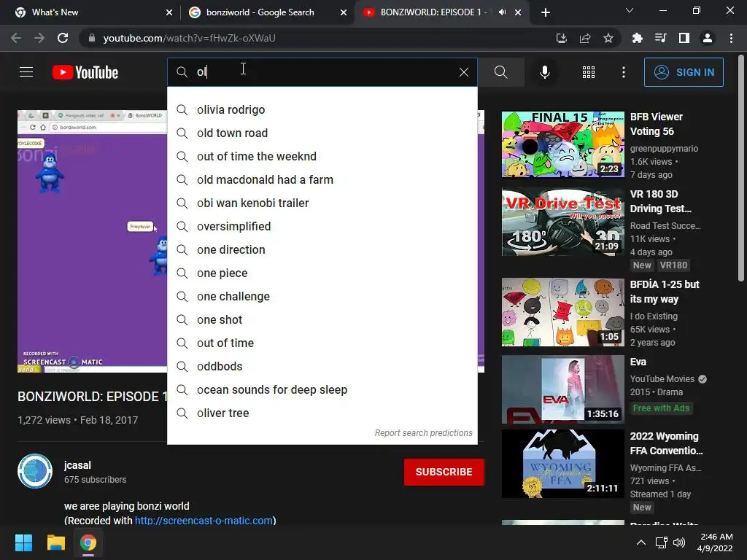This screenshot has height=560, width=747.
Task: Mute the BONZIWORLD tab speaker icon
Action: tap(502, 12)
